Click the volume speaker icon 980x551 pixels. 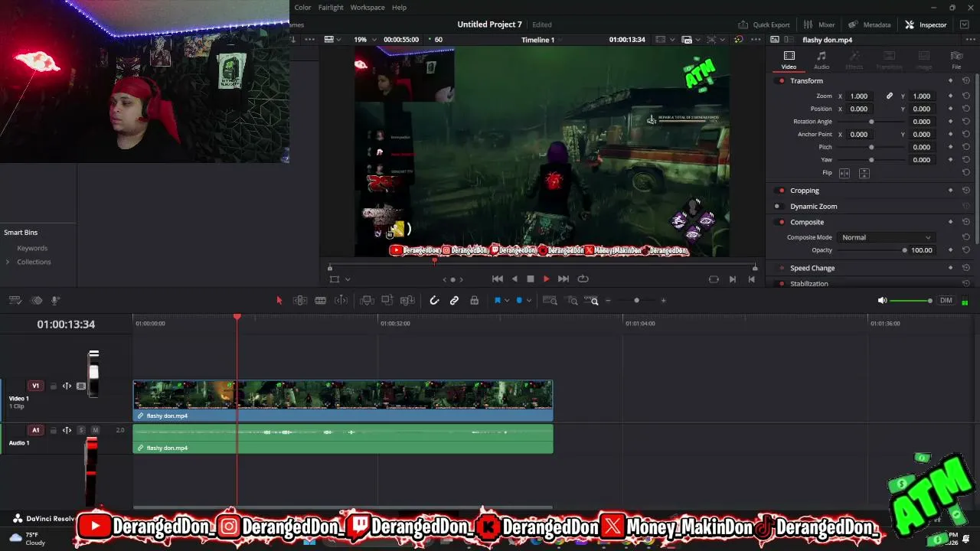[x=882, y=301]
